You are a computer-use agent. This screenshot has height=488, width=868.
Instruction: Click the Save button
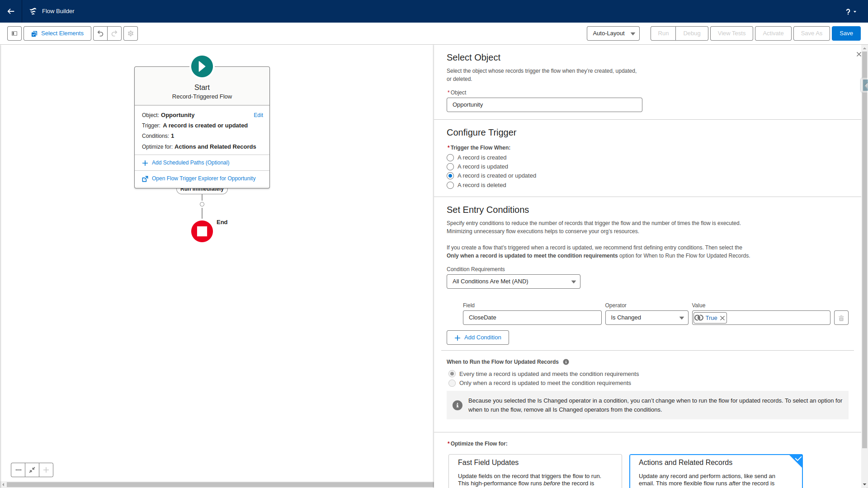[x=845, y=33]
